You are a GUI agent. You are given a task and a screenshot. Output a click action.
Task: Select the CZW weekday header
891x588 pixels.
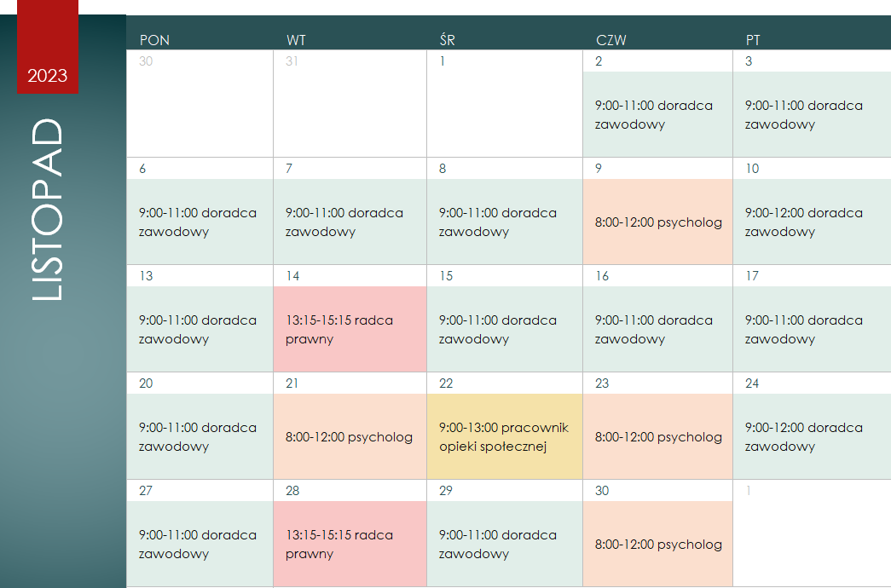tap(610, 40)
